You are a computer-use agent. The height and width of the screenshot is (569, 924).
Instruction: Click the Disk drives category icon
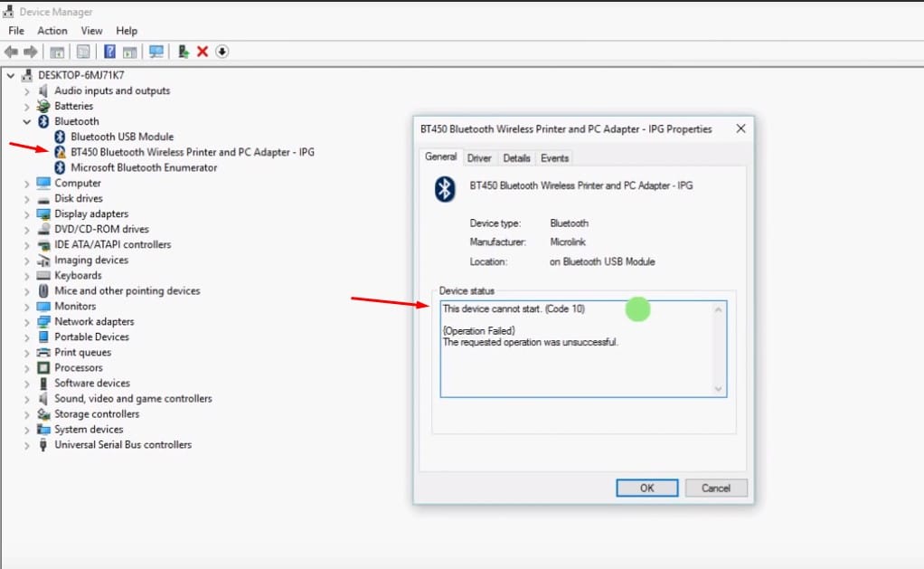tap(43, 199)
